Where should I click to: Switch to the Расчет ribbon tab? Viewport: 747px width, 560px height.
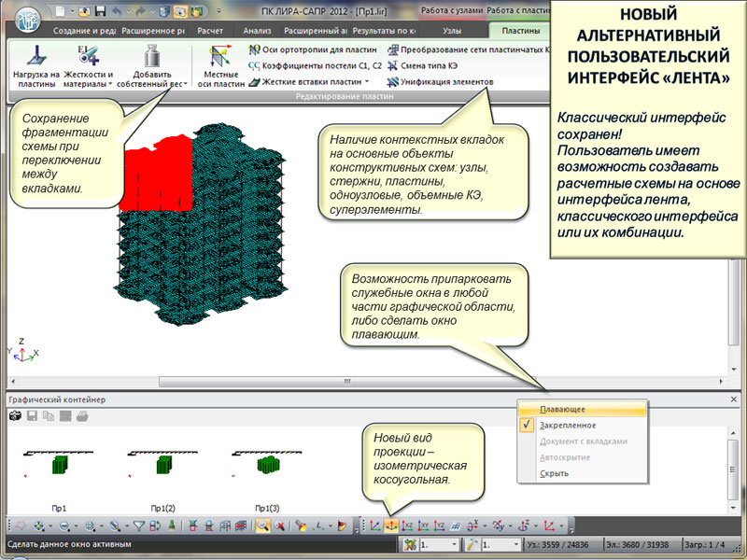point(208,31)
